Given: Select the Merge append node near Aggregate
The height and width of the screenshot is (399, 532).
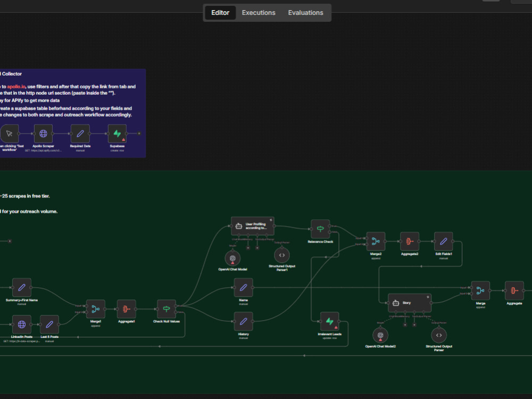Looking at the screenshot, I should click(480, 290).
